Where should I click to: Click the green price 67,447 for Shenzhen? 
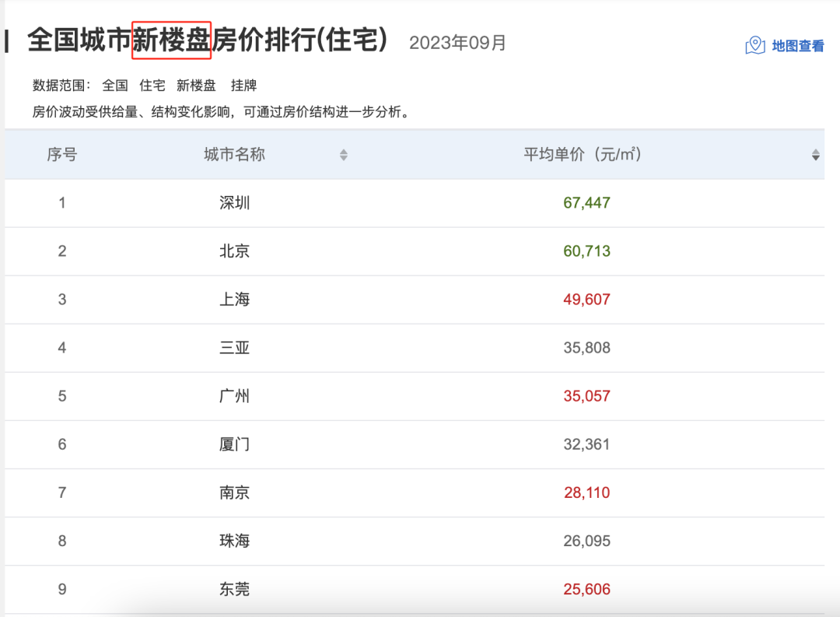click(588, 203)
